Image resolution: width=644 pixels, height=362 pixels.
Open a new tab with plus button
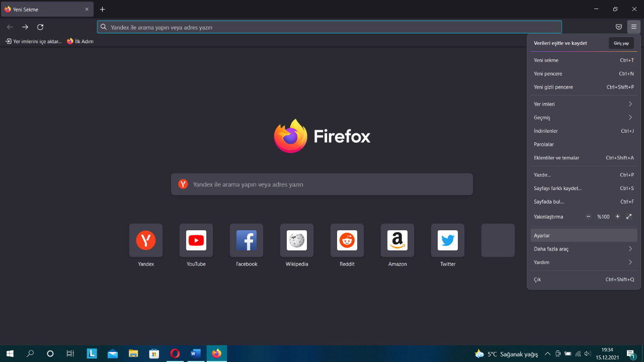pos(103,9)
